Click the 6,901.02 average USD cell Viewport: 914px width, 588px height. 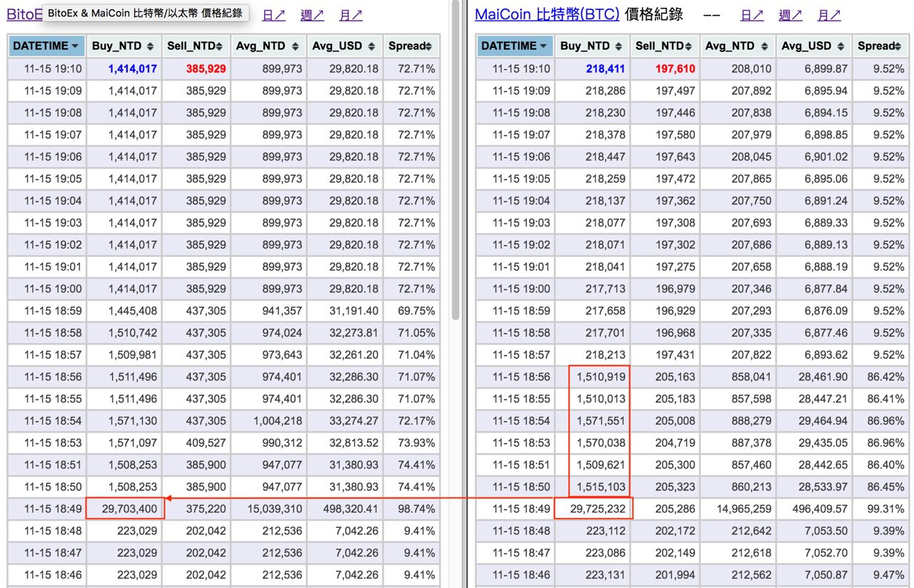pyautogui.click(x=813, y=157)
